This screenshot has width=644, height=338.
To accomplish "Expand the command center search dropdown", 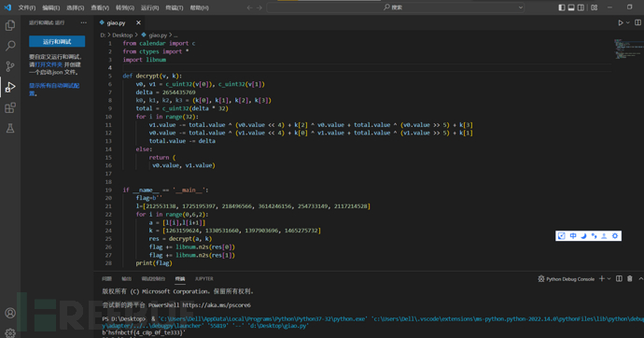I will coord(521,7).
